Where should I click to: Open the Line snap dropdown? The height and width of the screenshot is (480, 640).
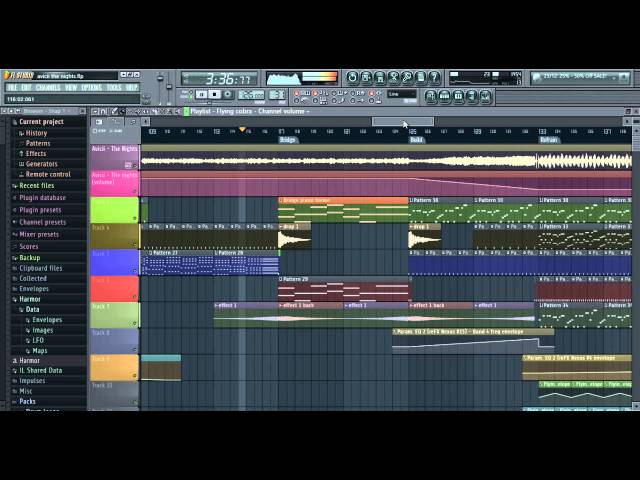tap(402, 94)
